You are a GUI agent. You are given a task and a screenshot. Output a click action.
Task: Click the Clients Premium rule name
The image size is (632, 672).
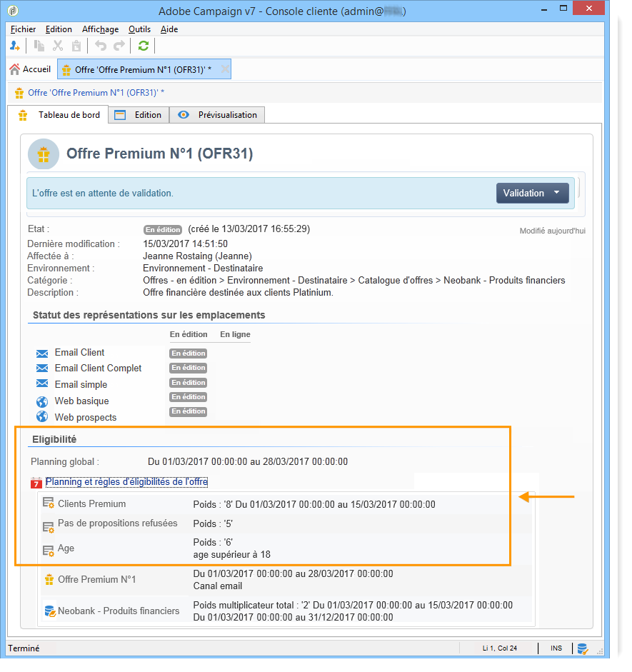(x=92, y=504)
